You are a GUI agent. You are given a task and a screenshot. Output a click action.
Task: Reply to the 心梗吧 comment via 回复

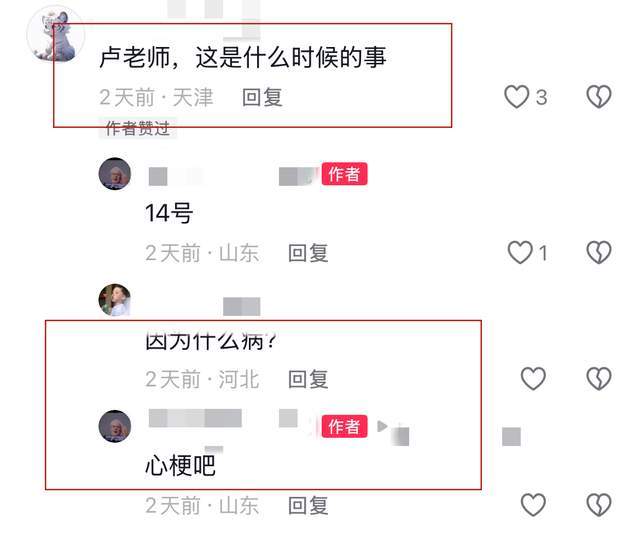[308, 506]
